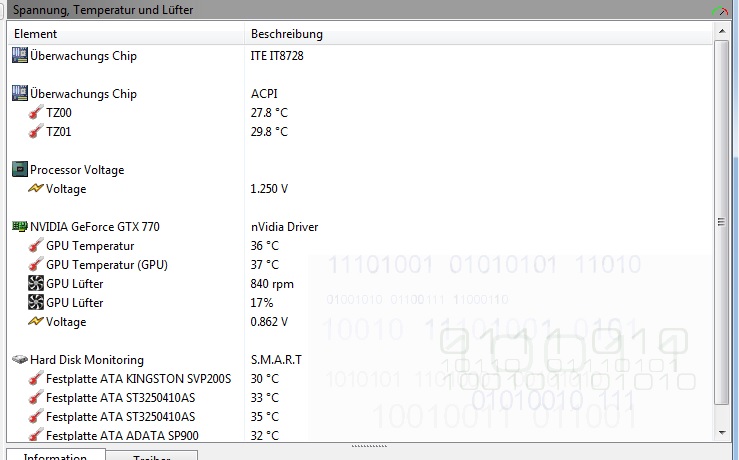Select the Processor Voltage row
This screenshot has height=460, width=739.
(77, 170)
